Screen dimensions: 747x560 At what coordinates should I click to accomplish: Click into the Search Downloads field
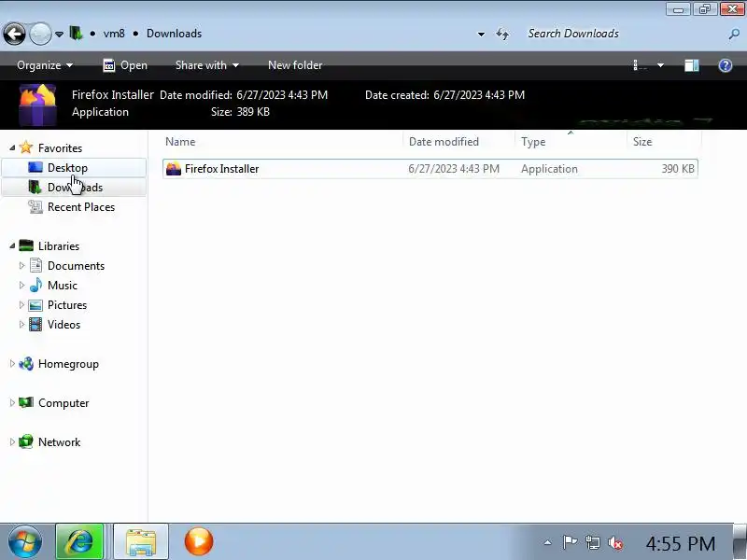click(x=624, y=34)
